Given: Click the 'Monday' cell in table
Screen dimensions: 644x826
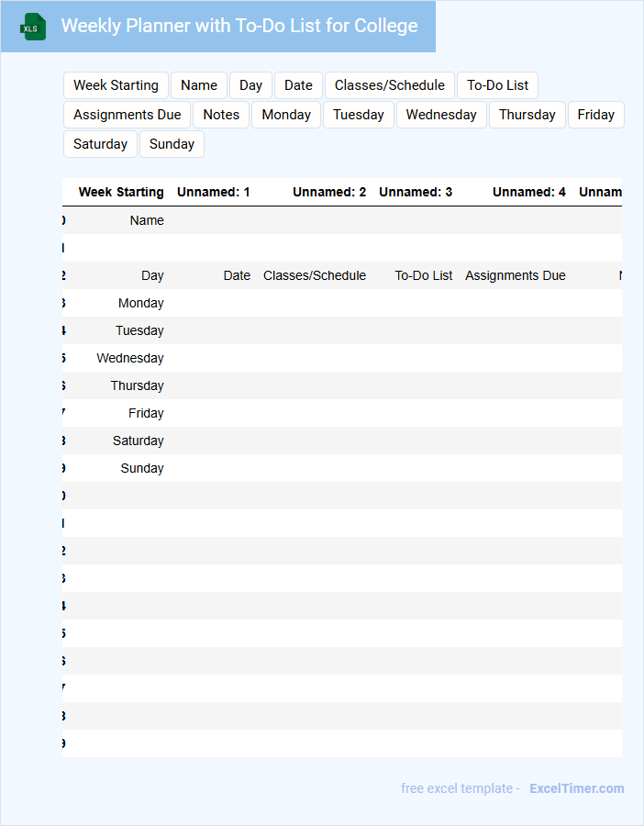Looking at the screenshot, I should pyautogui.click(x=140, y=303).
